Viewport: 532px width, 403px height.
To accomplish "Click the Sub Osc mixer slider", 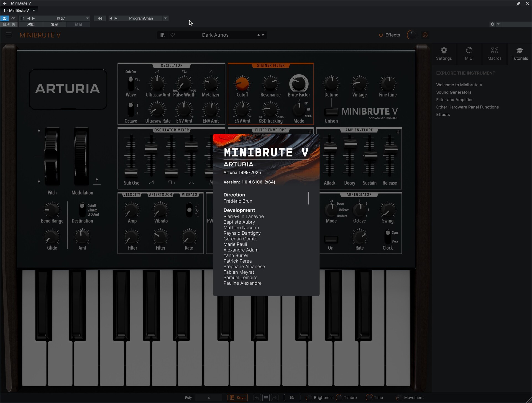I will 131,173.
